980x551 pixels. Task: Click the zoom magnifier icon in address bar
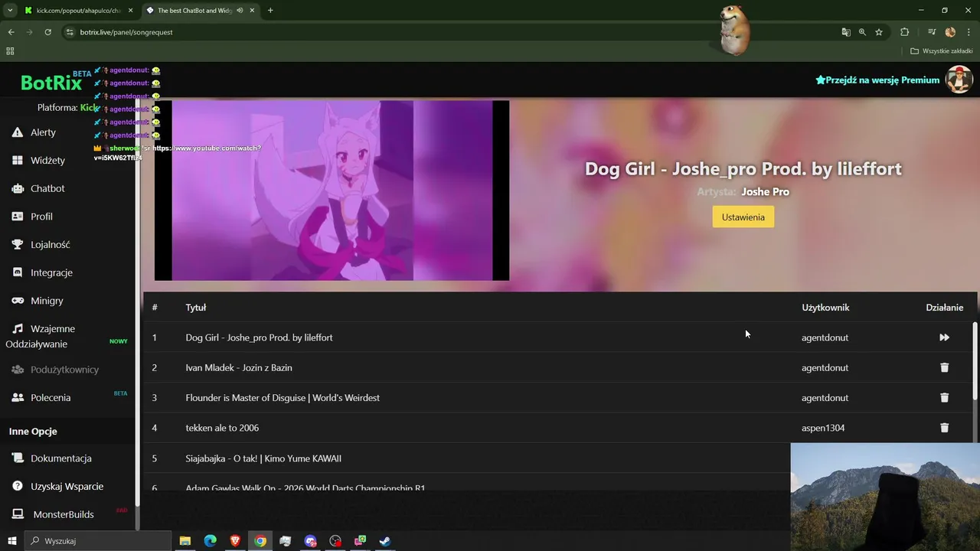(862, 32)
